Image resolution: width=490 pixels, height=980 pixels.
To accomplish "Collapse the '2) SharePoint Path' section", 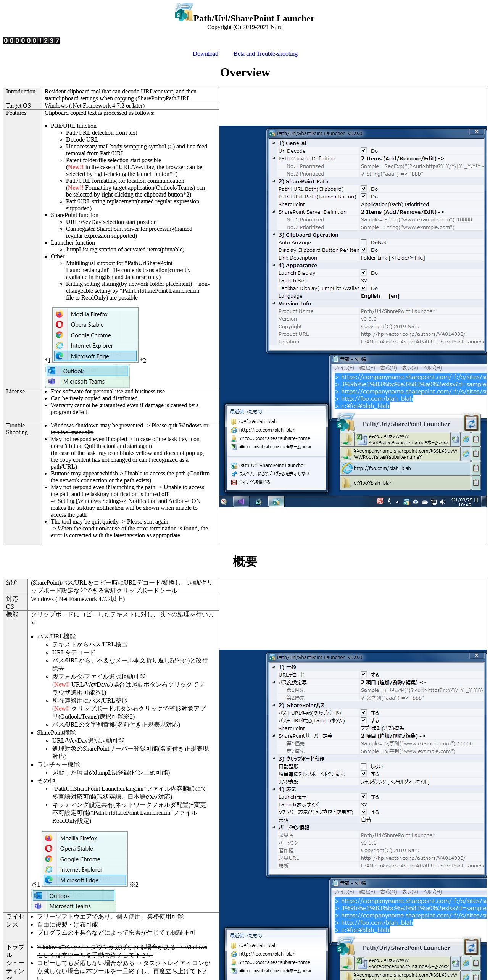I will point(274,181).
